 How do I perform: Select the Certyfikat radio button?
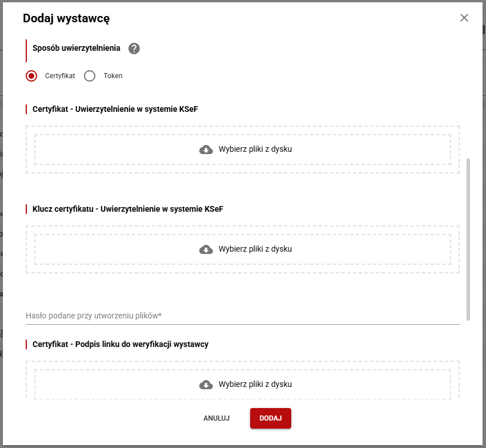tap(32, 76)
